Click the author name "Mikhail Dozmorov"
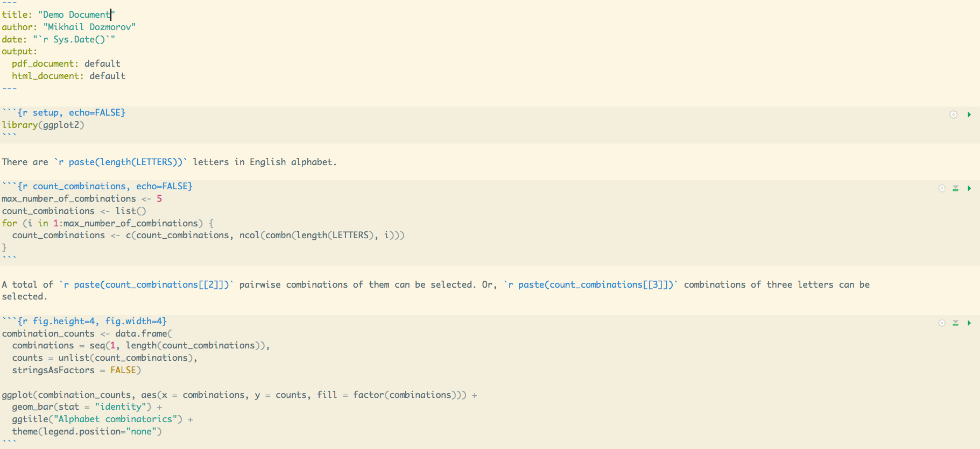 tap(89, 27)
